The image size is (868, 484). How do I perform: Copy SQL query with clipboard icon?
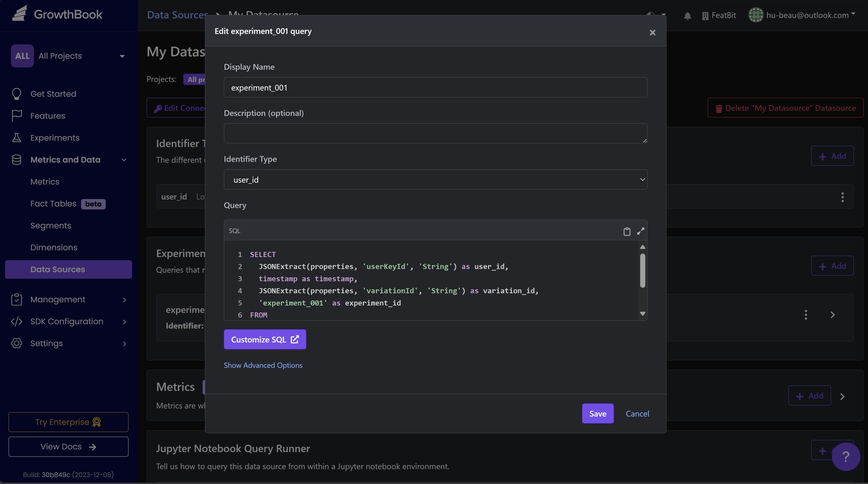[x=627, y=232]
